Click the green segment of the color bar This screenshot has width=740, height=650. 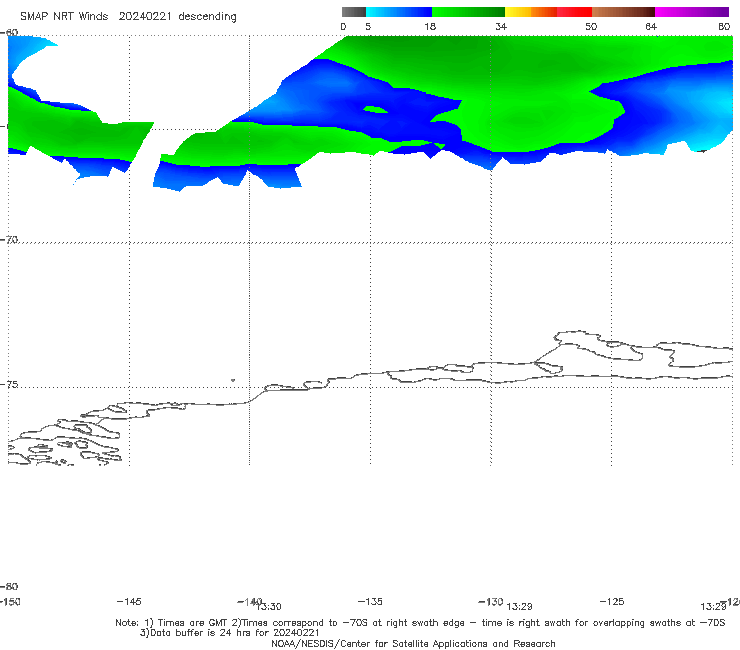pyautogui.click(x=468, y=12)
